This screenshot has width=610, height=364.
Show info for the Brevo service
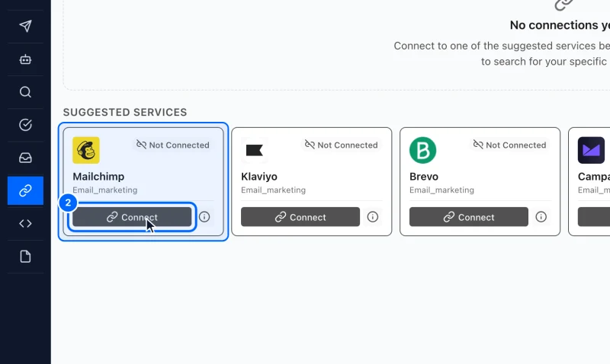[541, 217]
